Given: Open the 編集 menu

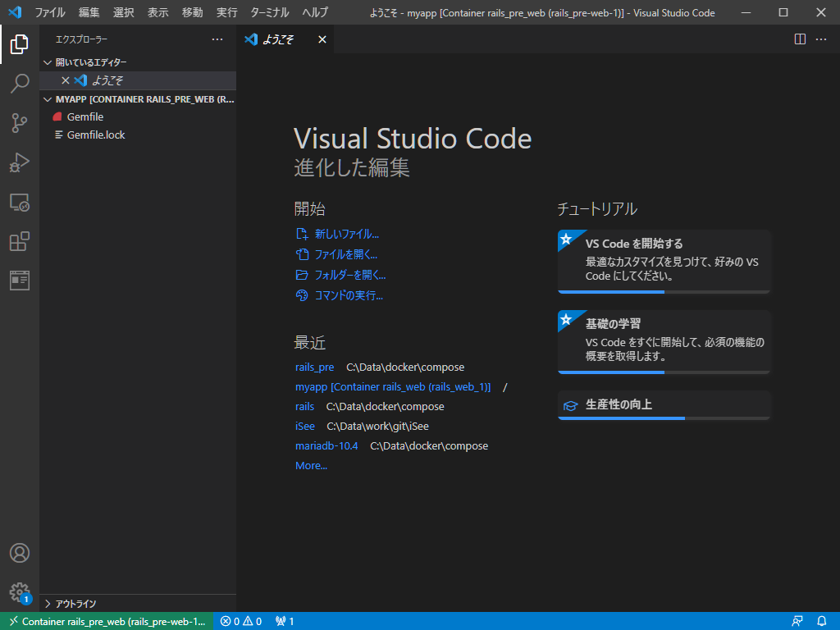Looking at the screenshot, I should coord(89,12).
